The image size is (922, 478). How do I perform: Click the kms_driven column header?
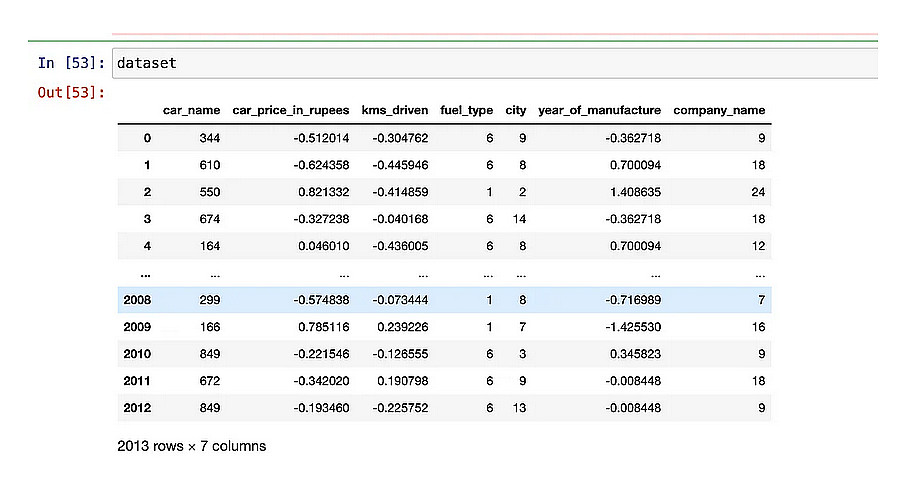(x=395, y=110)
